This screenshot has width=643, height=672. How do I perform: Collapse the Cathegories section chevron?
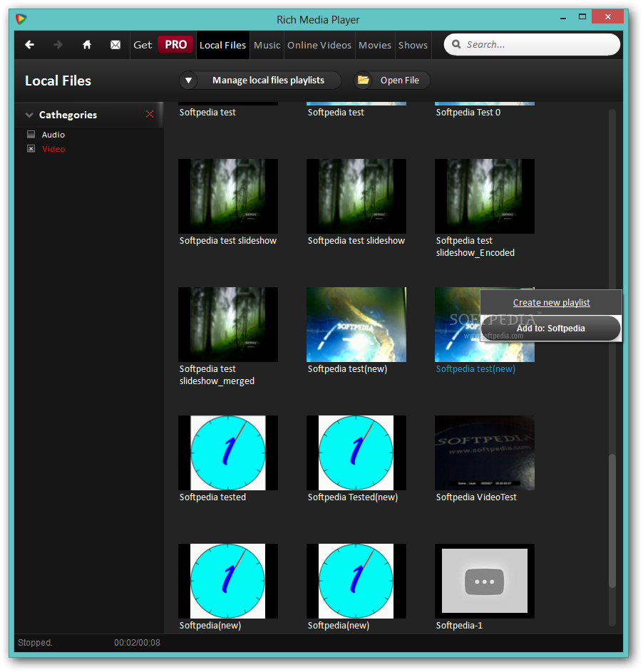tap(29, 115)
